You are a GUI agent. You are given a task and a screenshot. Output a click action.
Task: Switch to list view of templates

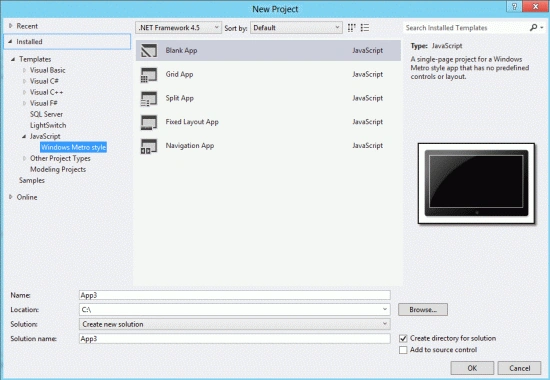click(x=365, y=28)
